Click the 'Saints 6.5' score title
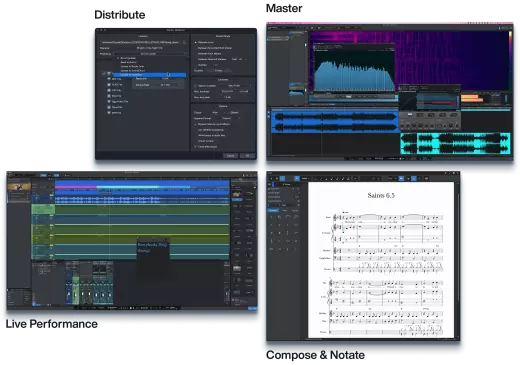Image resolution: width=520 pixels, height=365 pixels. pos(381,195)
